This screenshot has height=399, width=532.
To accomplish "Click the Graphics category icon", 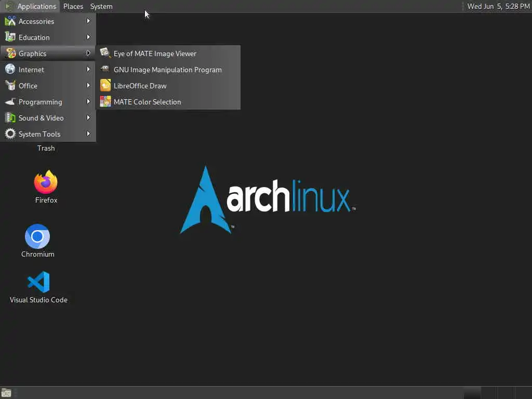I will [x=10, y=54].
